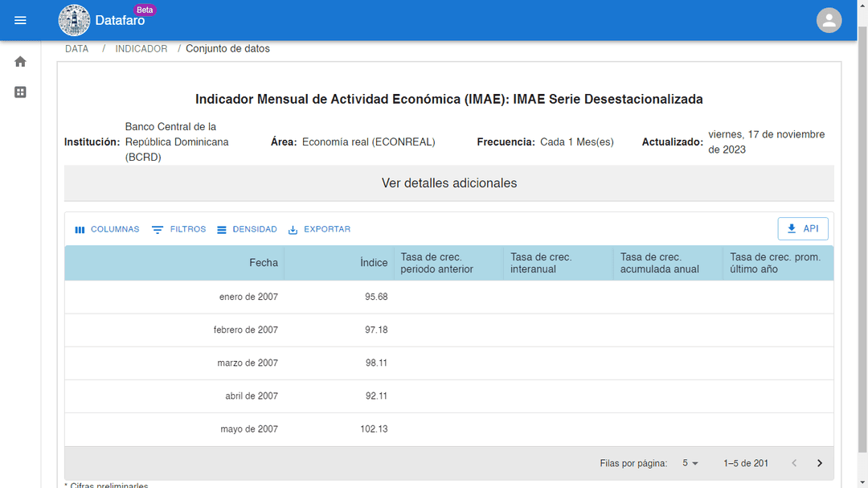
Task: Expand Ver detalles adicionales section
Action: tap(449, 183)
